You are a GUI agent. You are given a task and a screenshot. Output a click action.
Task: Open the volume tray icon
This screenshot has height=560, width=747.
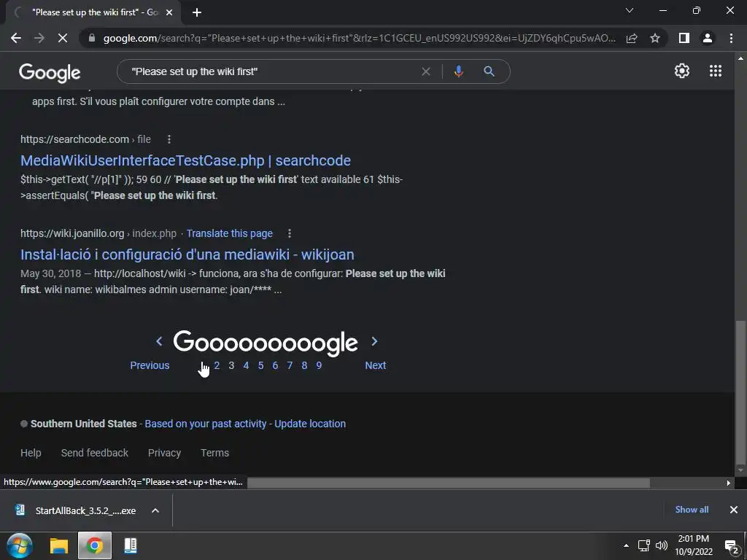click(662, 545)
